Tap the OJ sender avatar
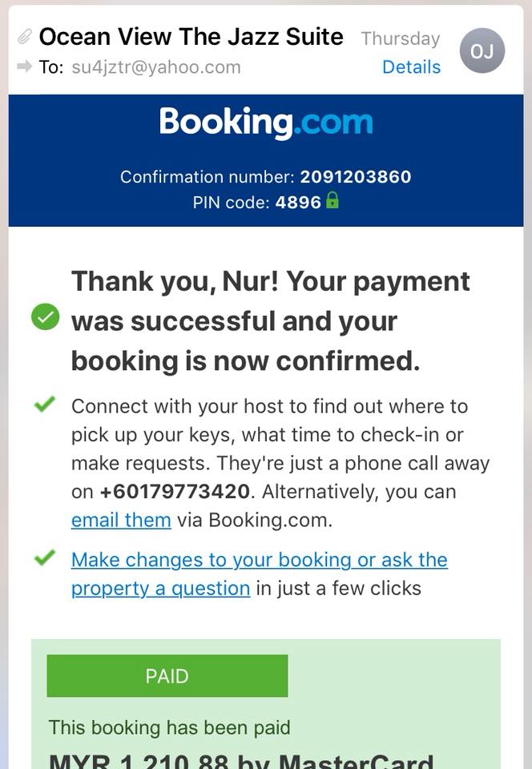This screenshot has width=532, height=769. [482, 51]
